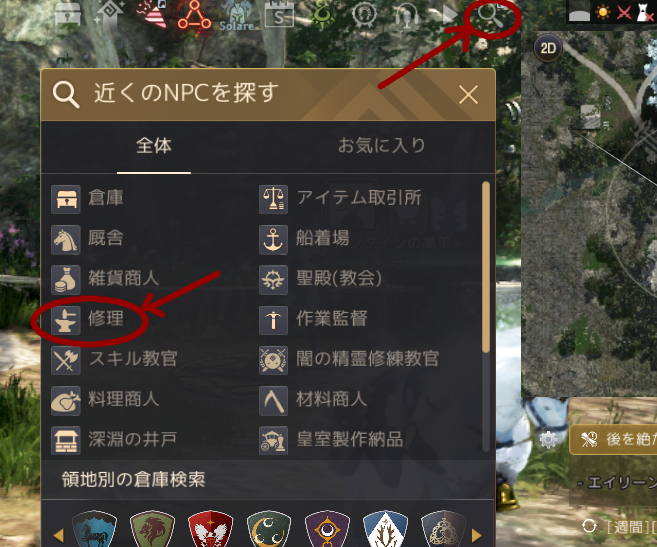657x547 pixels.
Task: Toggle the minimap 2D view button
Action: click(x=548, y=48)
